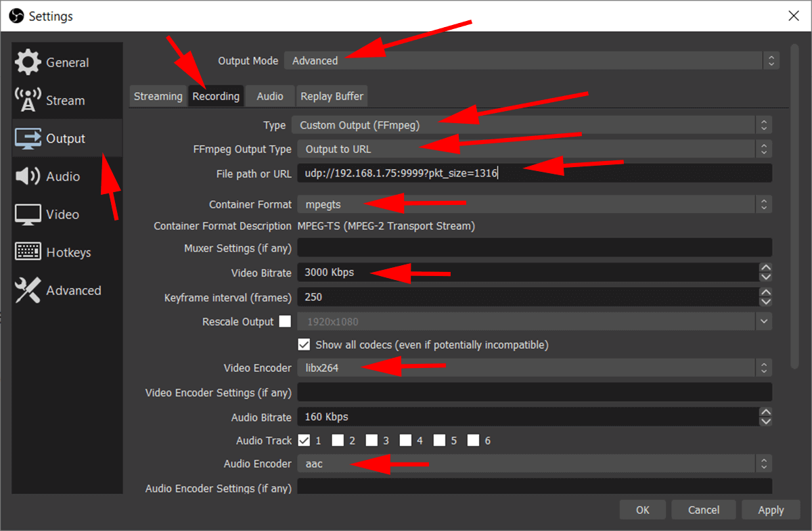Enable Audio Track 2 checkbox
This screenshot has width=812, height=531.
pos(338,440)
